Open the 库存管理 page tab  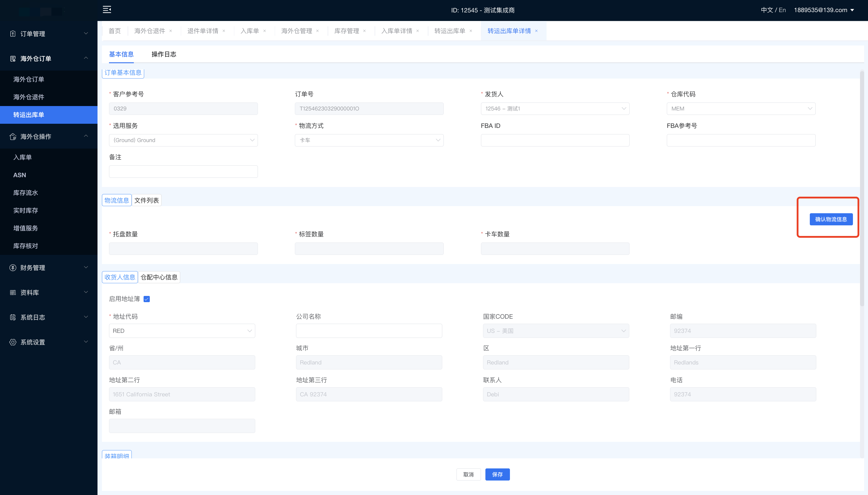pyautogui.click(x=347, y=31)
